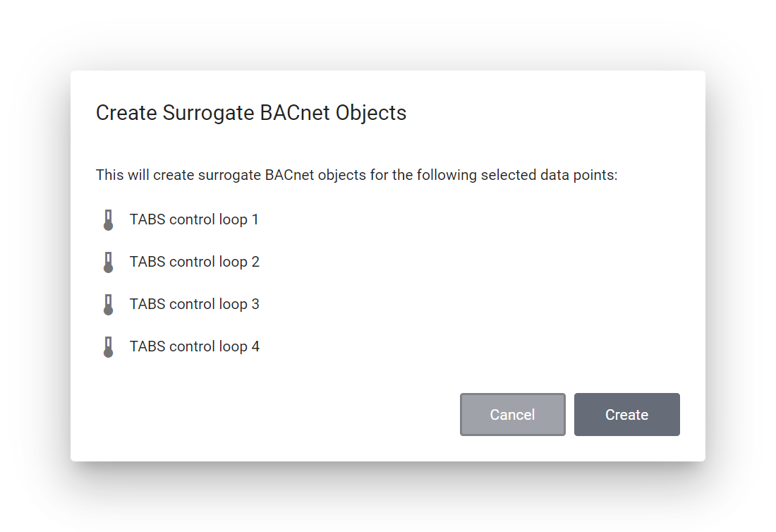Click the word BACnet in the dialog title
Image resolution: width=776 pixels, height=532 pixels.
click(296, 113)
